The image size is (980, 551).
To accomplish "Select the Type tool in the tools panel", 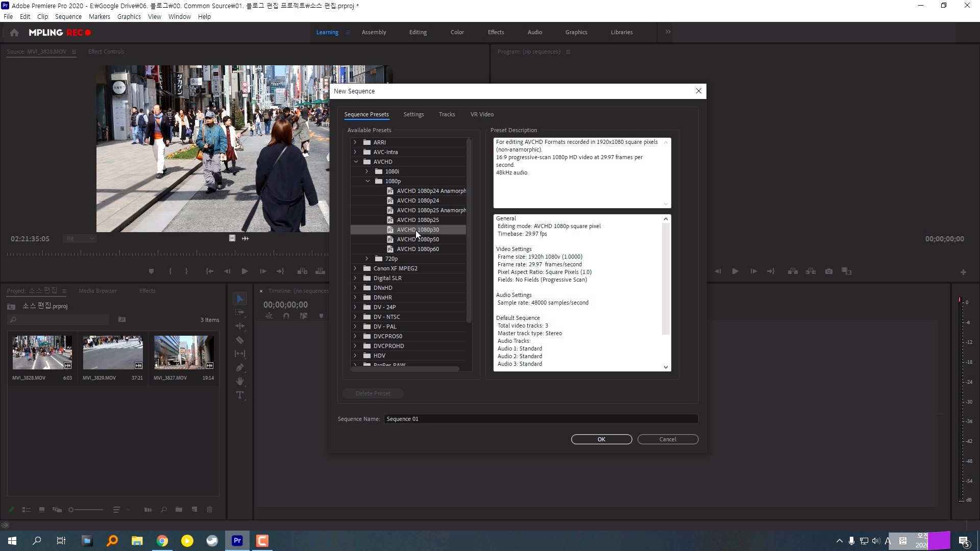I will (240, 395).
